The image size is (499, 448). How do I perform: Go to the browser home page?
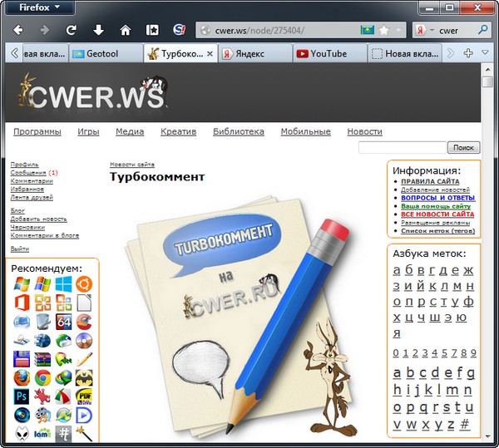[125, 30]
